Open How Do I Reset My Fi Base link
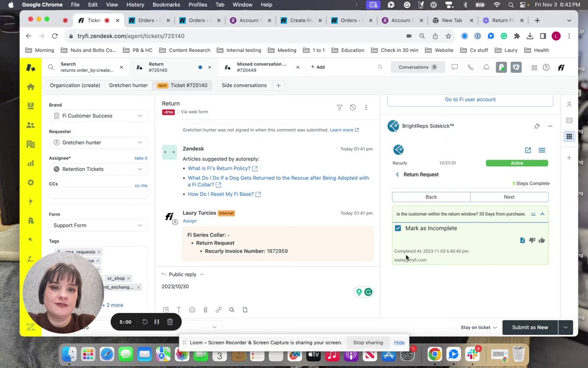The width and height of the screenshot is (588, 368). point(224,194)
